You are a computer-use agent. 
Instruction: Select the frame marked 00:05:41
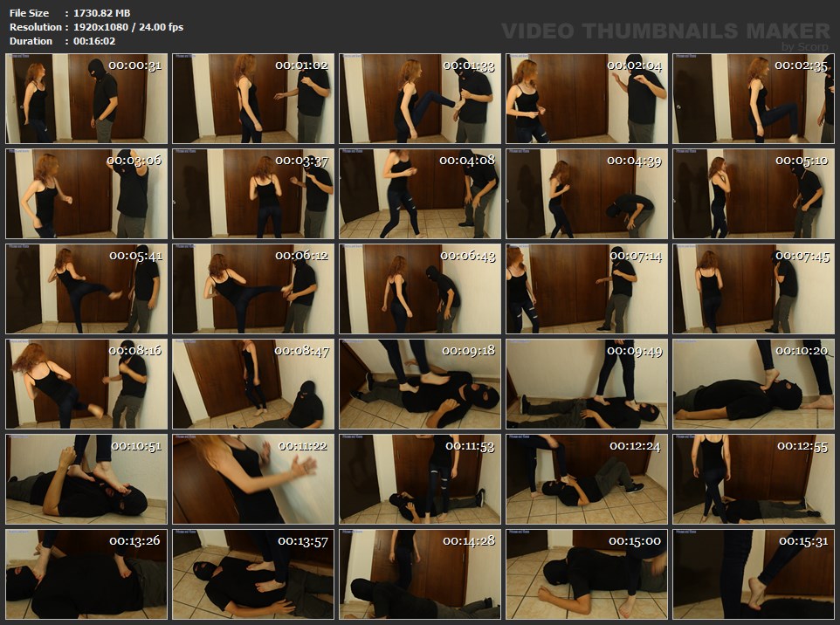click(86, 289)
